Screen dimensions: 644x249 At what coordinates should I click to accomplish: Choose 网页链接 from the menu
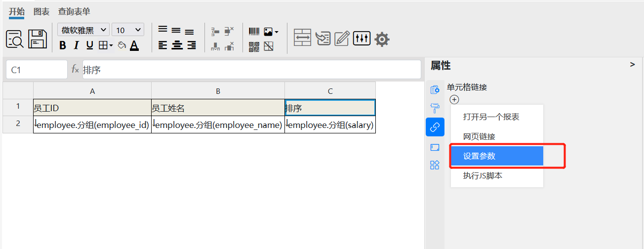click(x=497, y=136)
